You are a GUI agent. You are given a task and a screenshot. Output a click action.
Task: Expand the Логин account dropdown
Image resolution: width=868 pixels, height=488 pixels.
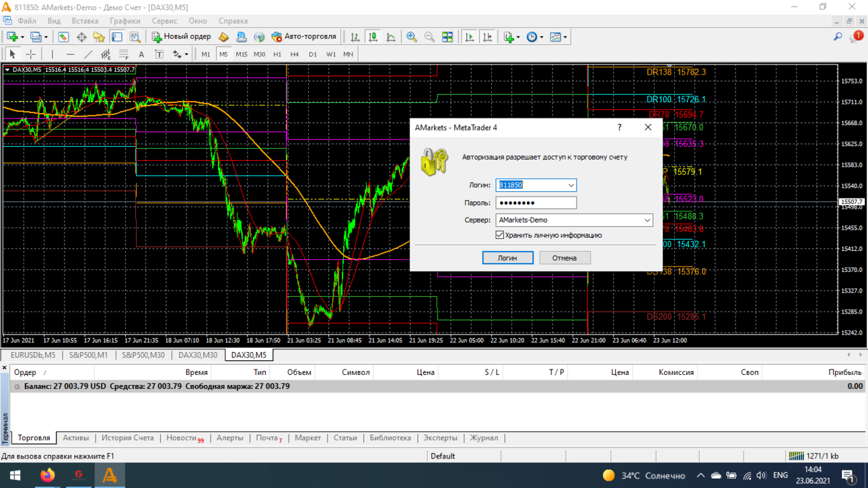click(x=571, y=185)
